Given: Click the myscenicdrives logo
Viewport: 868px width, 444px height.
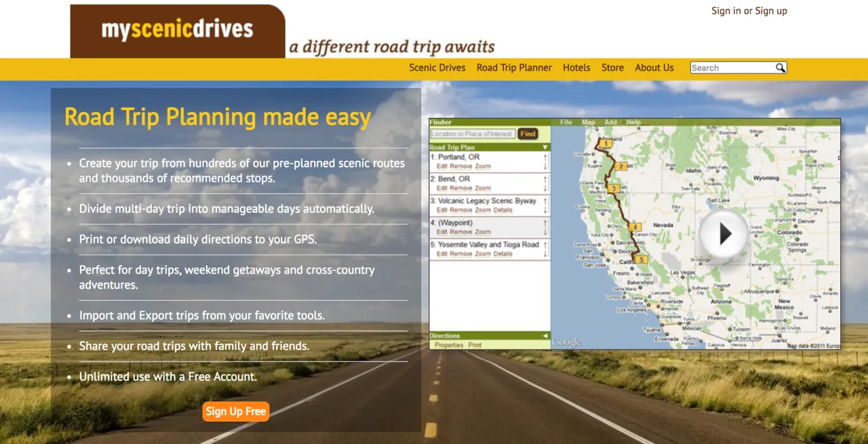Looking at the screenshot, I should pos(178,31).
